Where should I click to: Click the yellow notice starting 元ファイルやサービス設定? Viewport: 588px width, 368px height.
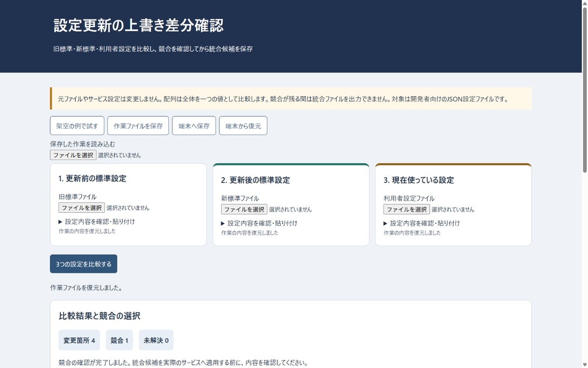pyautogui.click(x=291, y=99)
